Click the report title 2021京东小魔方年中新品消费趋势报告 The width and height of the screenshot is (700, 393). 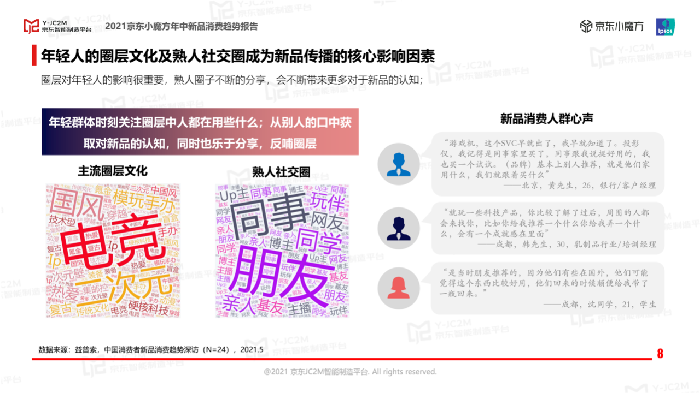pyautogui.click(x=181, y=26)
